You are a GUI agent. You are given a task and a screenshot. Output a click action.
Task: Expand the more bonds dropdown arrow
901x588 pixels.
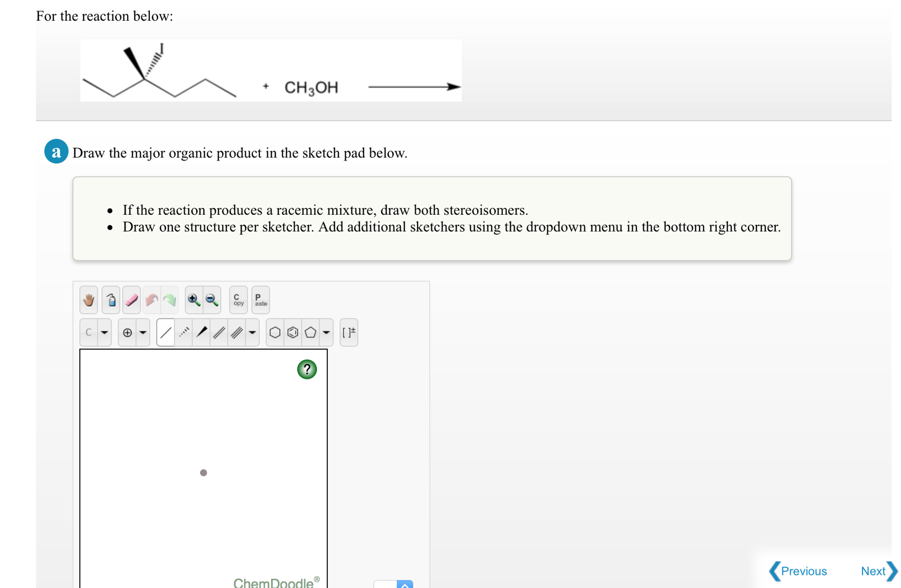click(x=252, y=332)
